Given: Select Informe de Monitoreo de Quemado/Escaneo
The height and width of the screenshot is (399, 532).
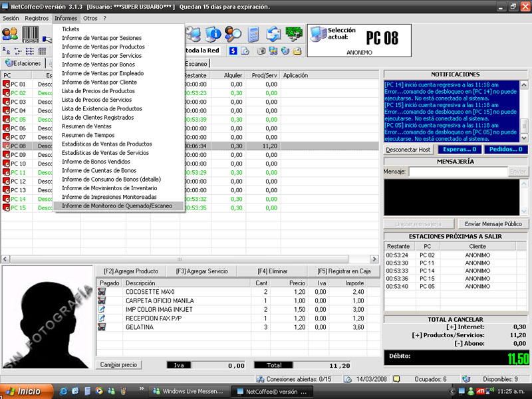Looking at the screenshot, I should coord(118,205).
